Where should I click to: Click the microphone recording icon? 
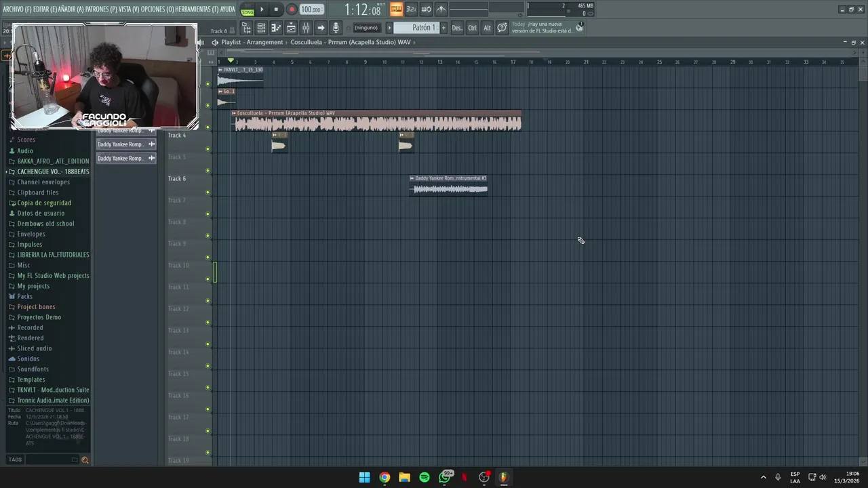tap(336, 28)
